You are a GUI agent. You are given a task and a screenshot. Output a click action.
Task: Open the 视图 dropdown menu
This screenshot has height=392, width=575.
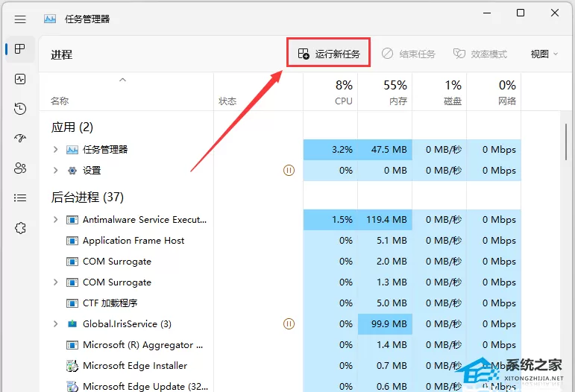[544, 54]
